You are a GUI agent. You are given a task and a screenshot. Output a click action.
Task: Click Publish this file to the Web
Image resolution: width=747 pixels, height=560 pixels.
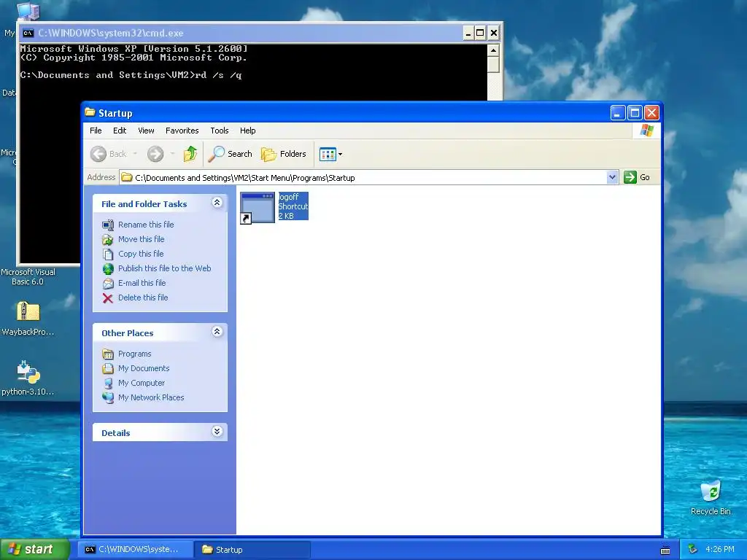[164, 268]
